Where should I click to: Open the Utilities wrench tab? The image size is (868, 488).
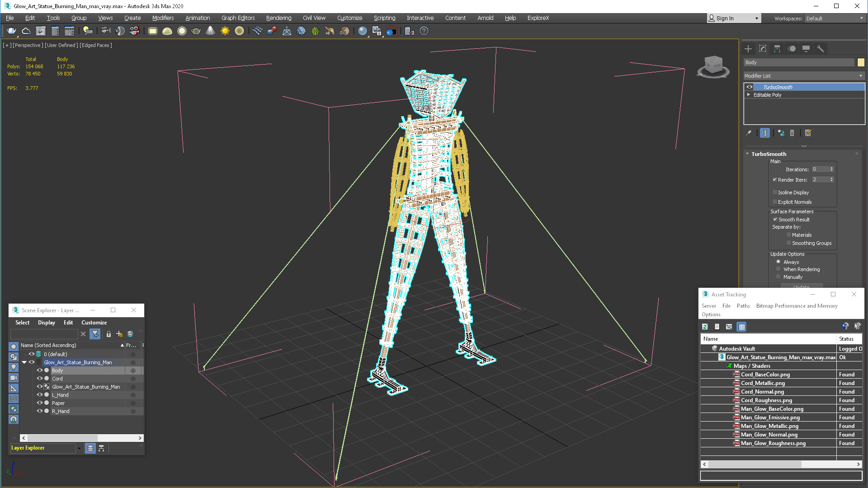point(821,49)
